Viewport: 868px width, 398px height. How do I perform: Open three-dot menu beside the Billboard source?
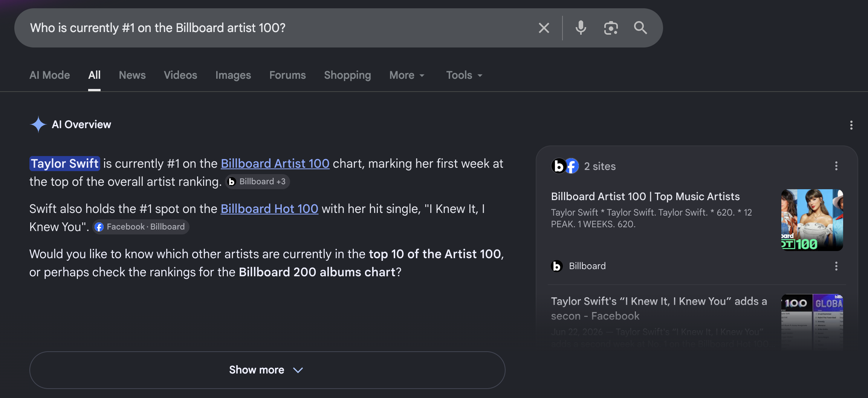(x=836, y=266)
